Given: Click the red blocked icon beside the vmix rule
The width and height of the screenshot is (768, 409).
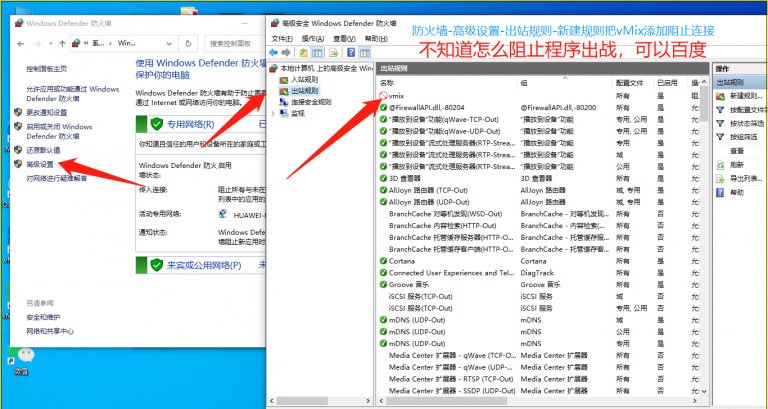Looking at the screenshot, I should tap(384, 96).
